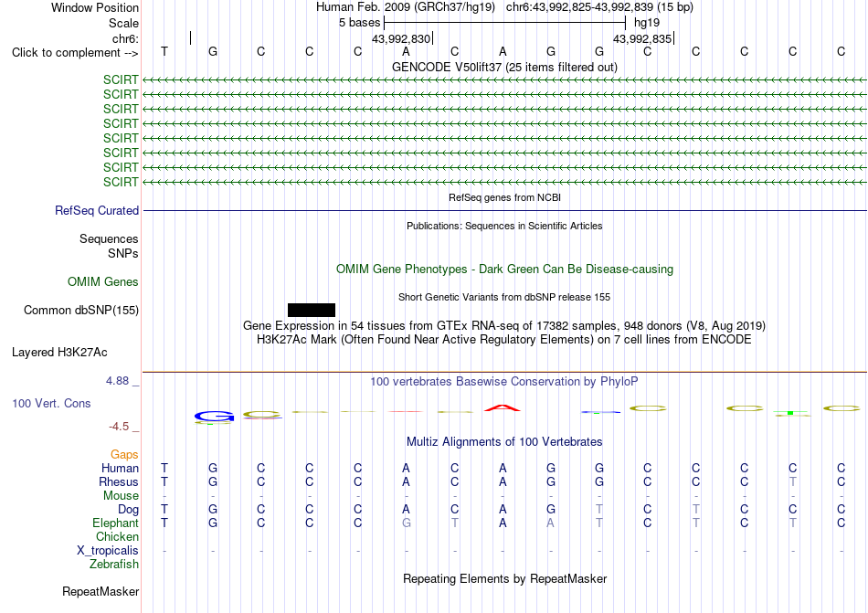Click 'Multiz Alignments of 100 Vertebrates' title
This screenshot has width=868, height=613.
tap(504, 442)
